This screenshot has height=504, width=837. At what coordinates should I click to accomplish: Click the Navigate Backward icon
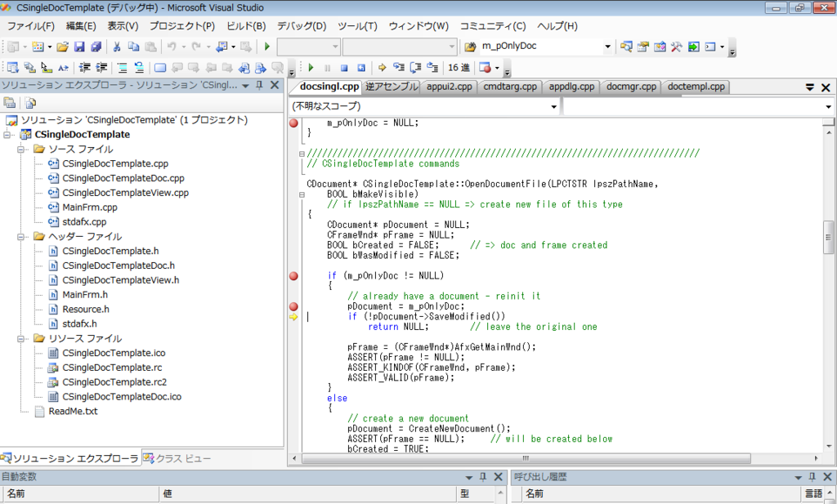coord(221,47)
